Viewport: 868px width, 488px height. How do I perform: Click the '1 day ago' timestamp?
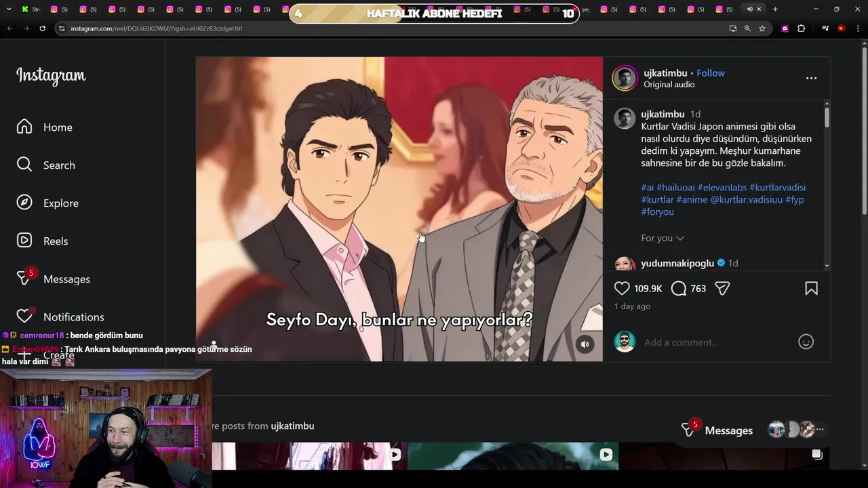[632, 306]
